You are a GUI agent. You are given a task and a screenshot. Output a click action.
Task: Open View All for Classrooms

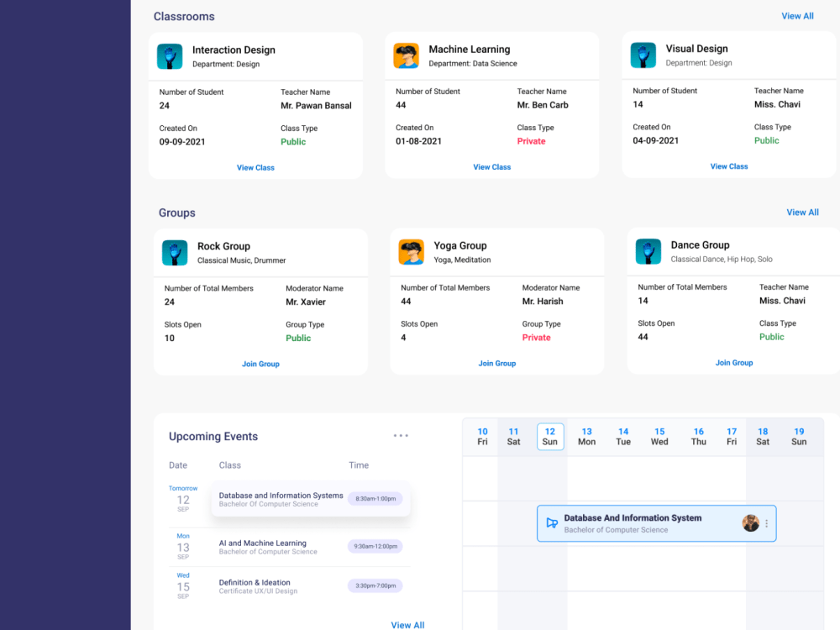pos(797,16)
